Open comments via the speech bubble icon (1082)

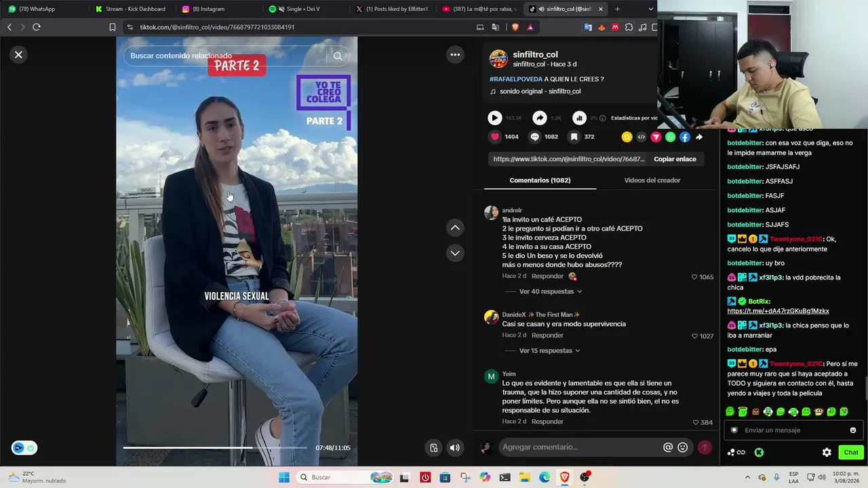point(534,136)
